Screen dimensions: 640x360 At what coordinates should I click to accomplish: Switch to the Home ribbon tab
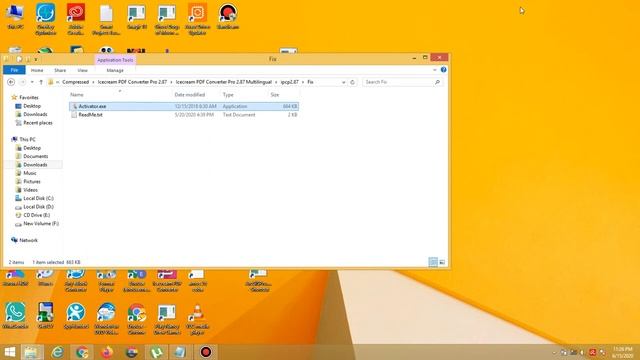pyautogui.click(x=37, y=70)
